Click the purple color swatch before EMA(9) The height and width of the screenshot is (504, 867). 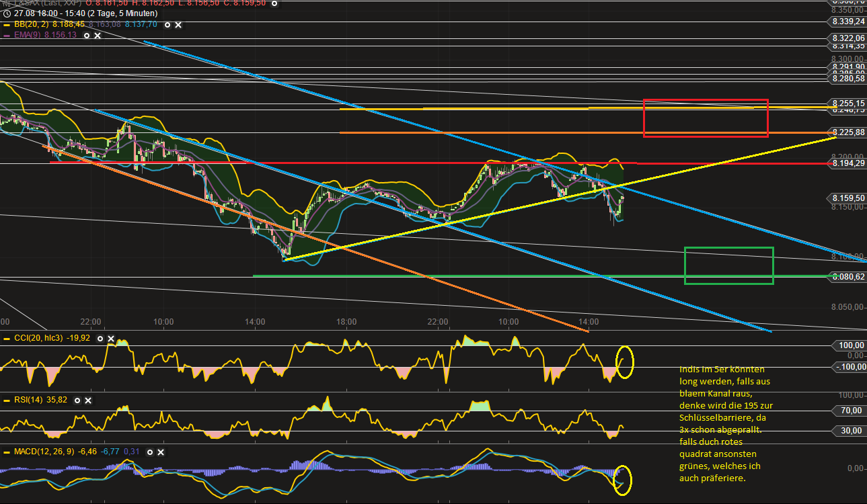5,36
